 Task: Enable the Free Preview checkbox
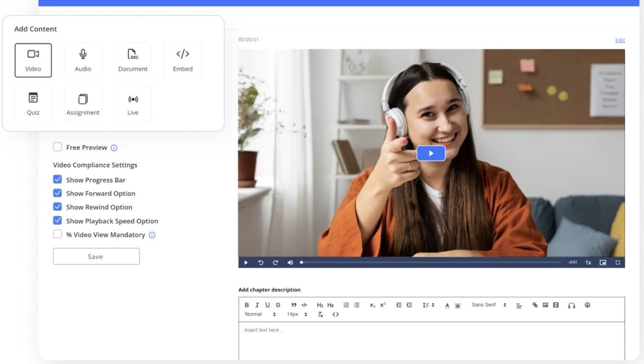tap(58, 147)
